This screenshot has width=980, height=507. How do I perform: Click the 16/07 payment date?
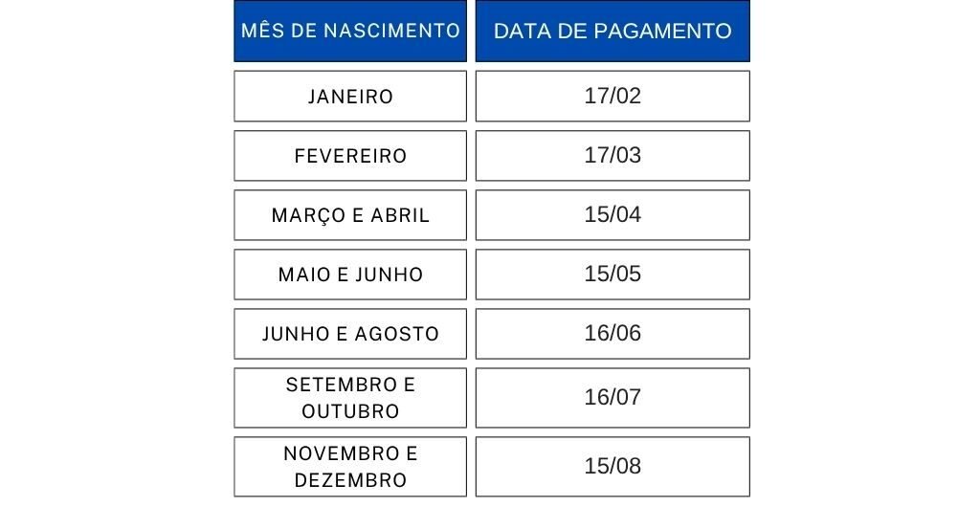(x=612, y=398)
